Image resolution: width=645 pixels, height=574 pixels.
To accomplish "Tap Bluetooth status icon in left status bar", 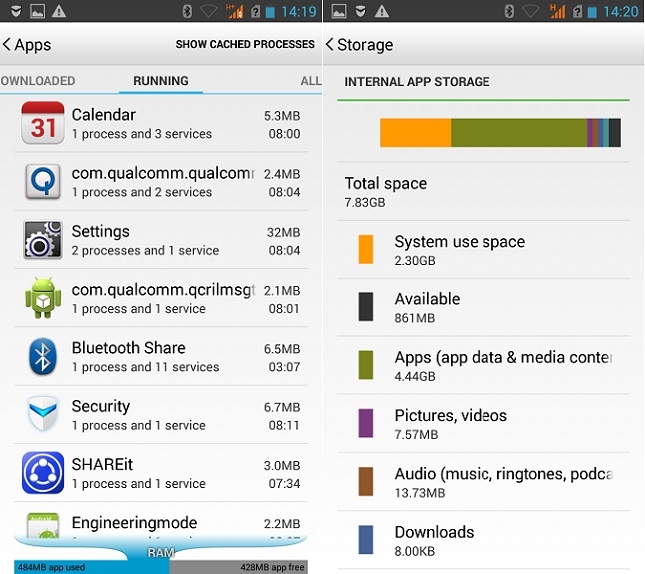I will coord(187,12).
